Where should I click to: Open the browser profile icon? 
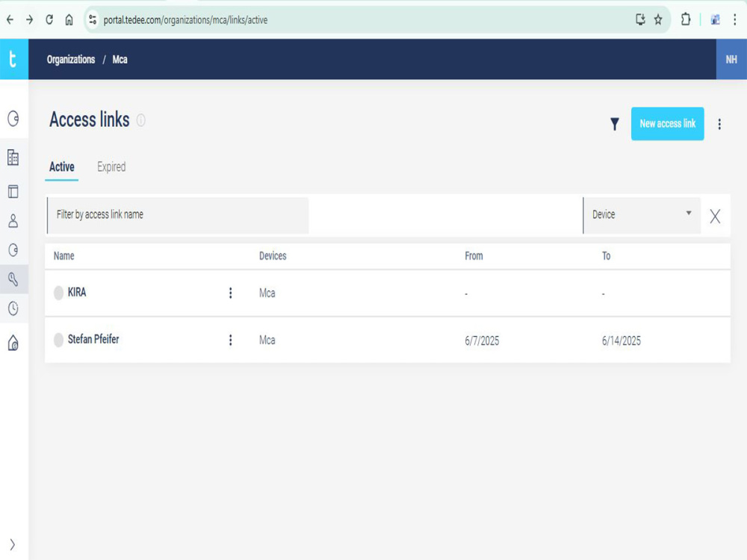715,19
